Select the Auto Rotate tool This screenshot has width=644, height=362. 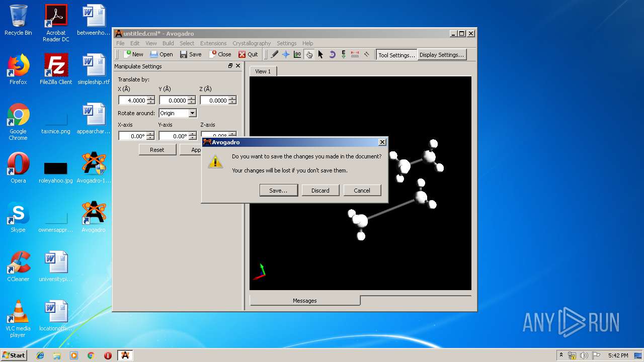point(332,54)
